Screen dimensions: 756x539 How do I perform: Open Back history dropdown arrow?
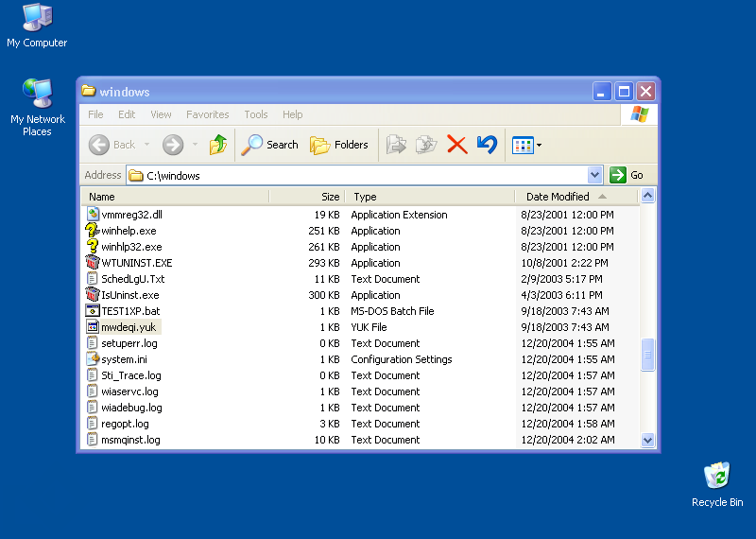pos(146,145)
